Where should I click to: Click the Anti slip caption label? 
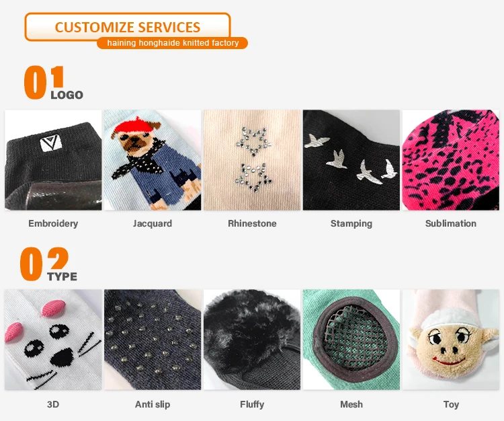point(153,404)
